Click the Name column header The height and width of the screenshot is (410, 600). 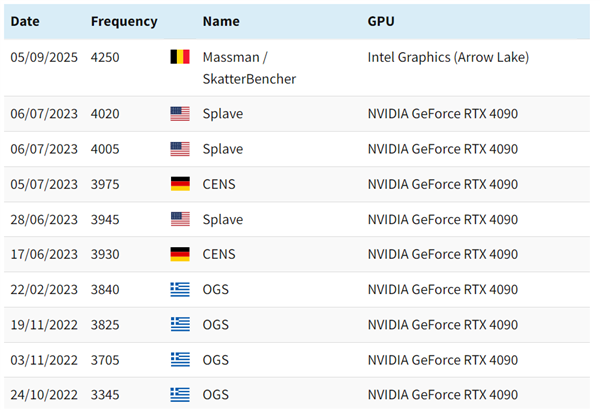(x=221, y=21)
